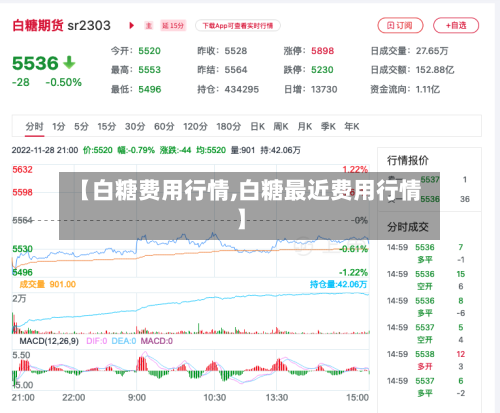Open the 周K weekly candlestick tab
This screenshot has height=413, width=500.
(x=281, y=127)
